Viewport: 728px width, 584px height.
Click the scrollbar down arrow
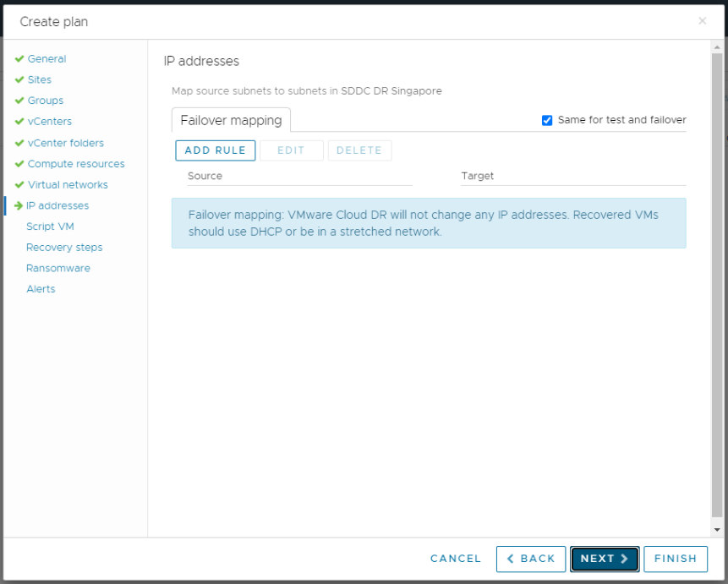click(x=717, y=530)
